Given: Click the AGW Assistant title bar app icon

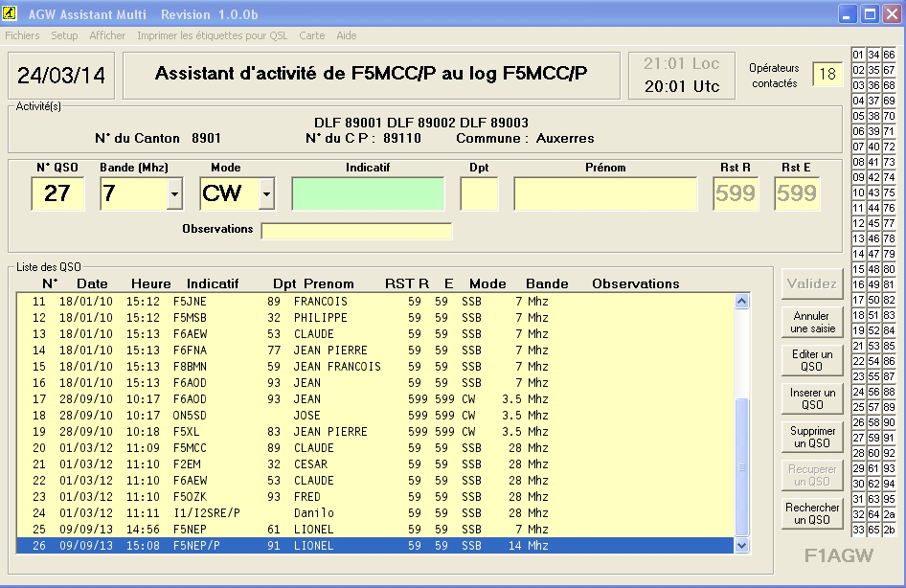Looking at the screenshot, I should (10, 13).
